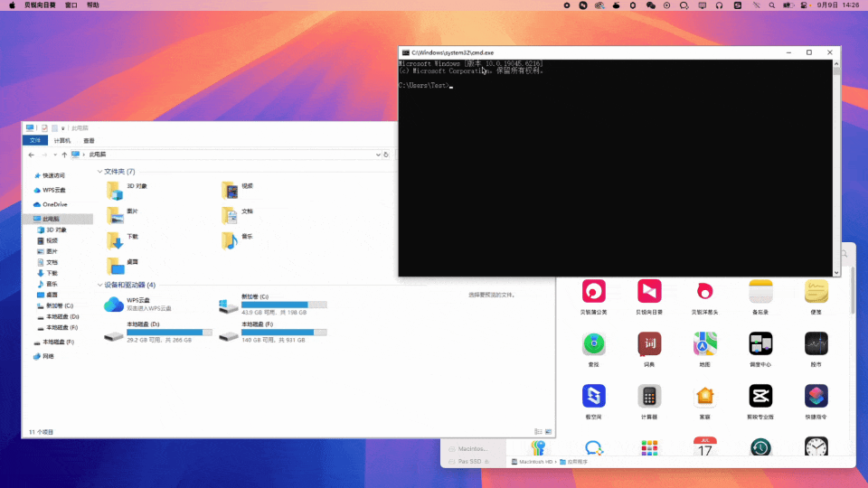Collapse the 文件夹 (7) group
This screenshot has width=868, height=488.
pyautogui.click(x=99, y=172)
